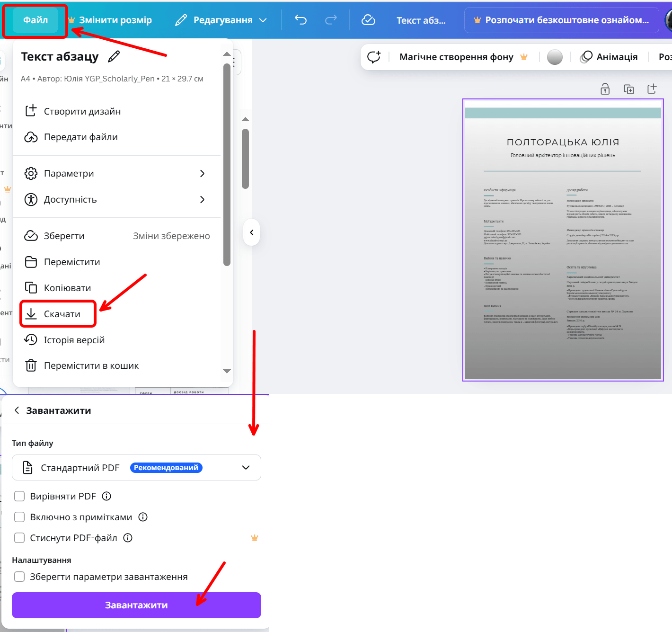Click the redo arrow icon
The height and width of the screenshot is (632, 672).
[331, 20]
